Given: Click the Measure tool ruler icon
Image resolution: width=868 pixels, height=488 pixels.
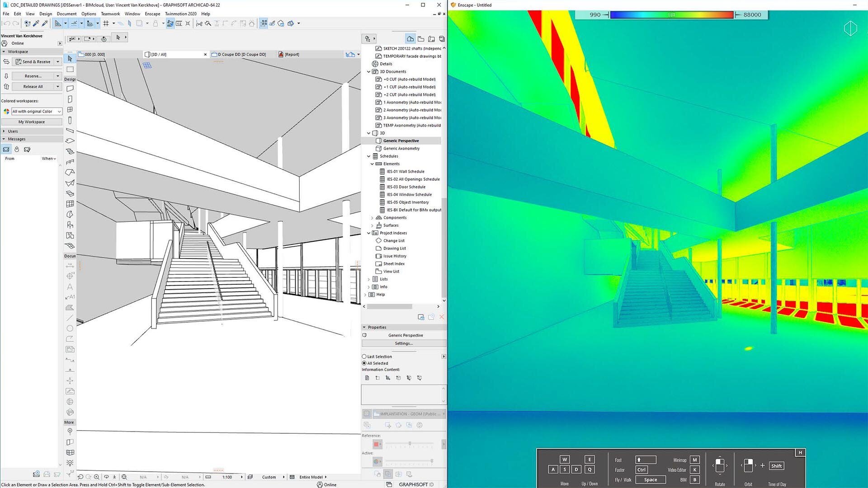Looking at the screenshot, I should [179, 23].
